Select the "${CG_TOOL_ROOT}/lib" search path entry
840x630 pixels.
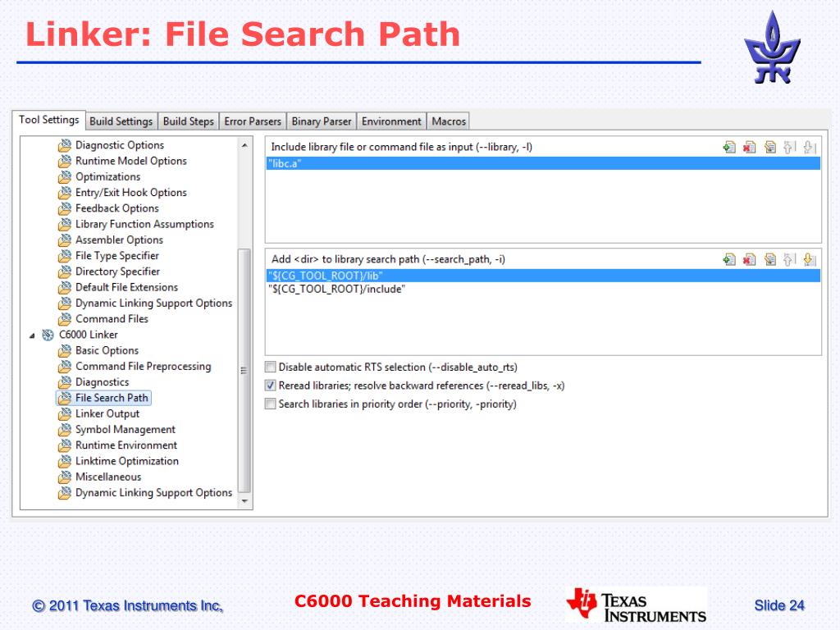click(543, 276)
